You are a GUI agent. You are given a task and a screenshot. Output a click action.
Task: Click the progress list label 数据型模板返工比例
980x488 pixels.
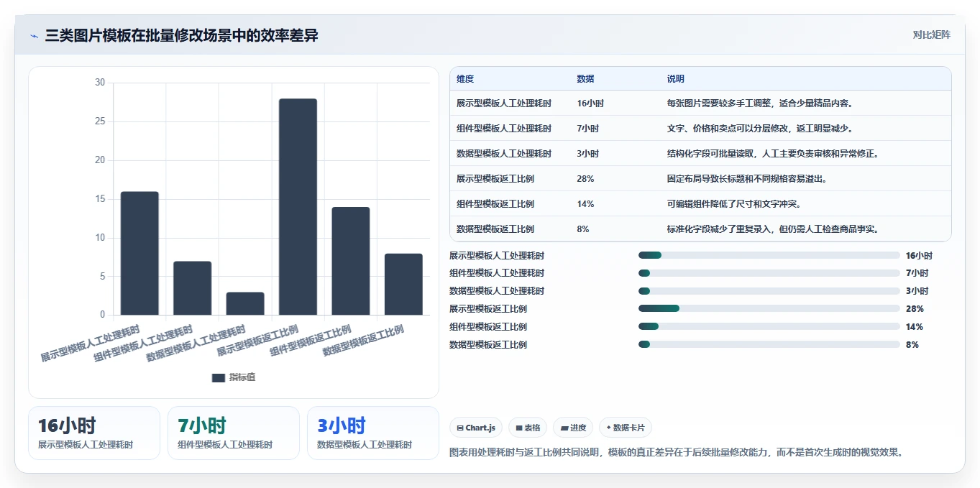click(488, 344)
